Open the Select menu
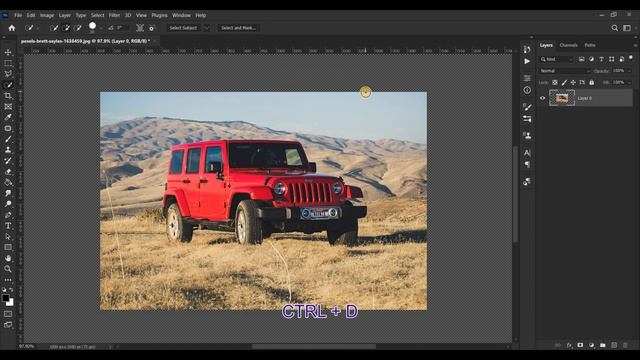640x360 pixels. point(98,15)
